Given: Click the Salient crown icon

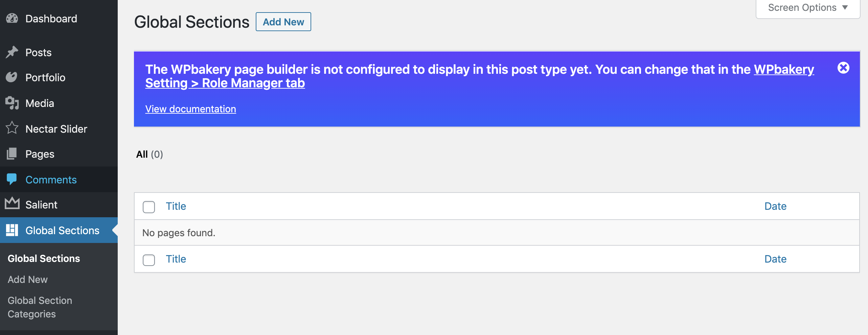Looking at the screenshot, I should click(x=12, y=204).
